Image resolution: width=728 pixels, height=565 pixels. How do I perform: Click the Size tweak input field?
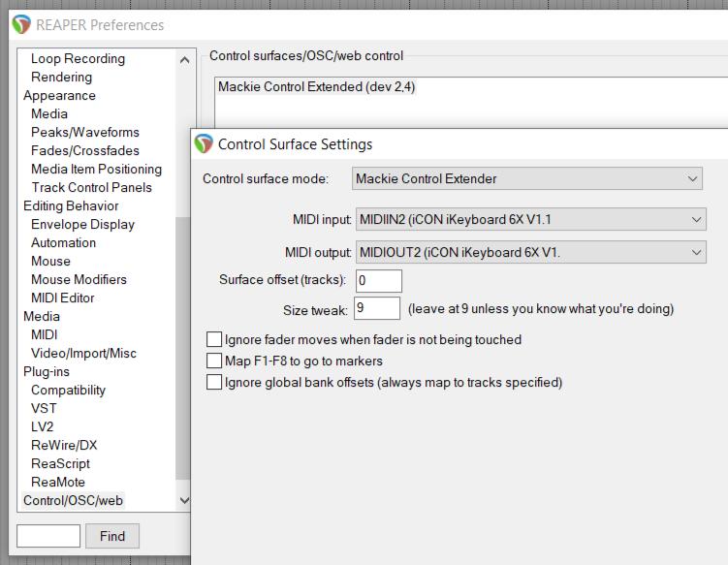pos(376,309)
